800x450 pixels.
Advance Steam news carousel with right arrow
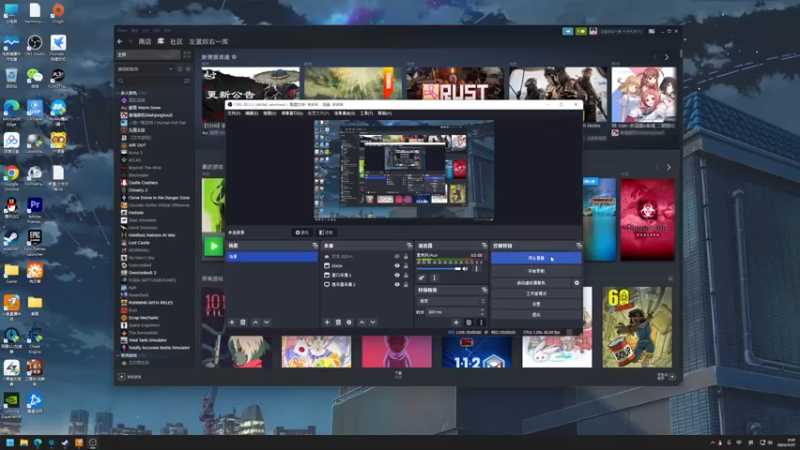point(667,57)
